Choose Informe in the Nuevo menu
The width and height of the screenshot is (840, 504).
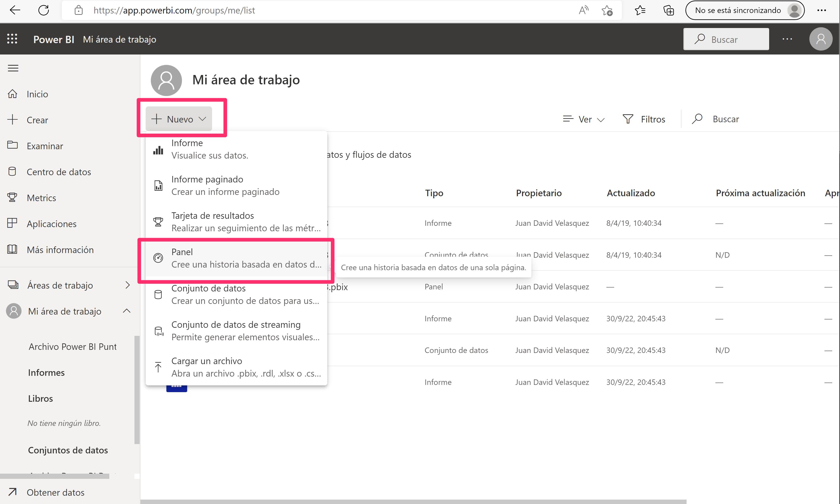coord(236,149)
